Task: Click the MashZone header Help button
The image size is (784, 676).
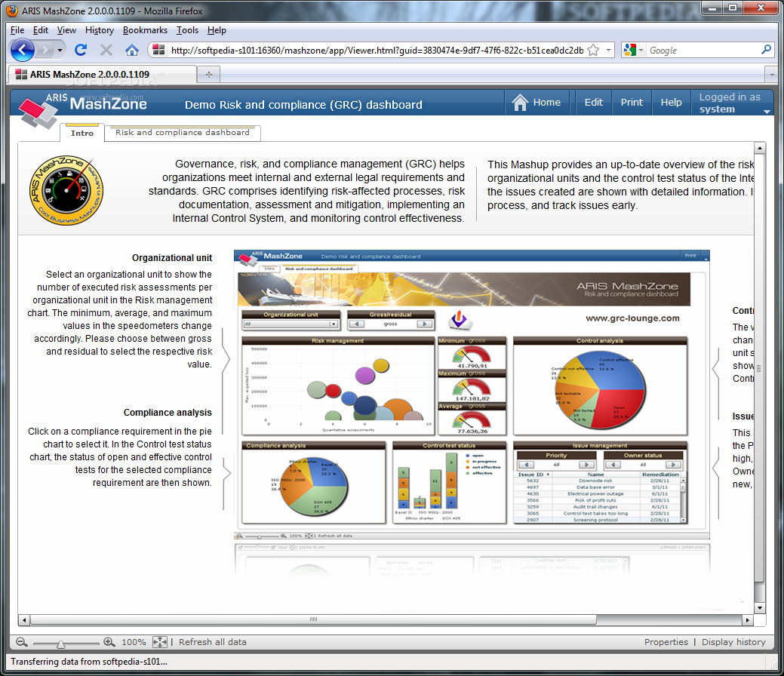Action: [x=671, y=102]
